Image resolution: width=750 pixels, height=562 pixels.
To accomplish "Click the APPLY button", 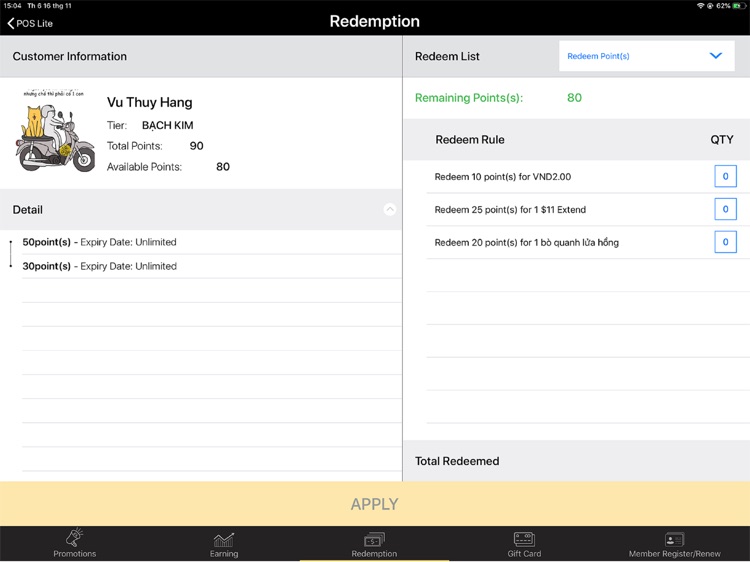I will (375, 504).
